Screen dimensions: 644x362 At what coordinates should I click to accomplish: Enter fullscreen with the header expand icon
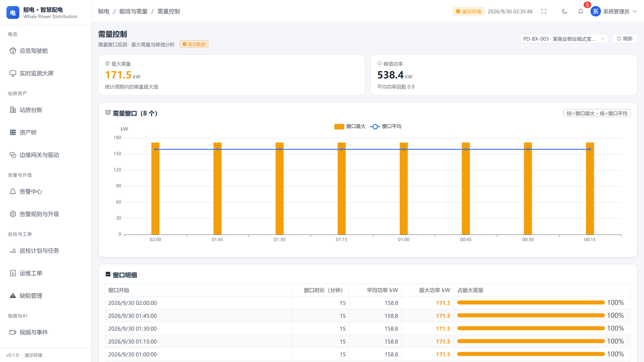tap(544, 11)
